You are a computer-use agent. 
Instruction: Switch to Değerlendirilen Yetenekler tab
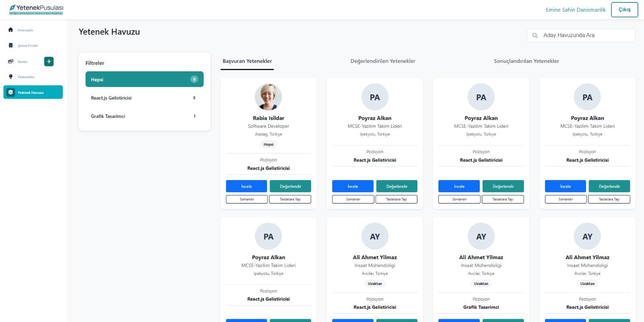pos(383,61)
